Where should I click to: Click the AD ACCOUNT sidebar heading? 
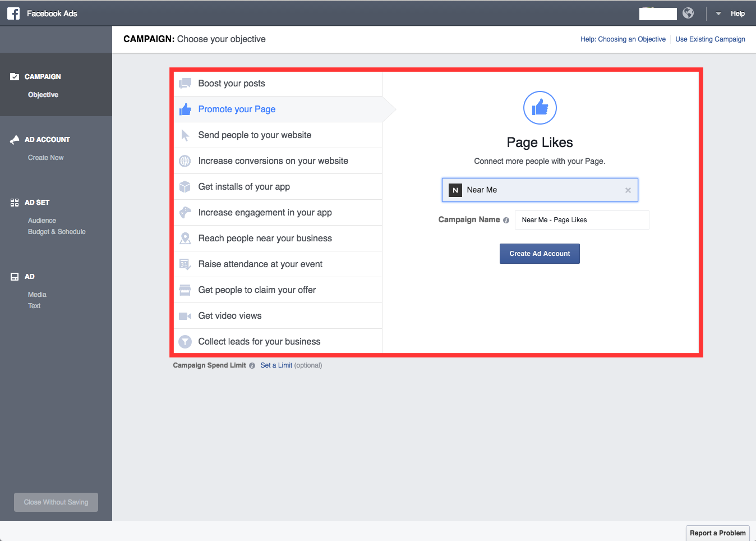47,140
